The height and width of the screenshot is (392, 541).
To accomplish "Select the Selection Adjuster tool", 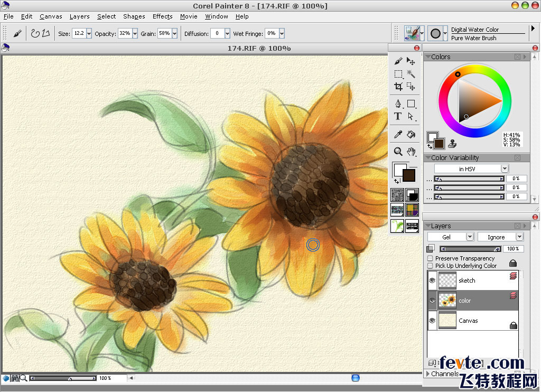I will tap(411, 86).
